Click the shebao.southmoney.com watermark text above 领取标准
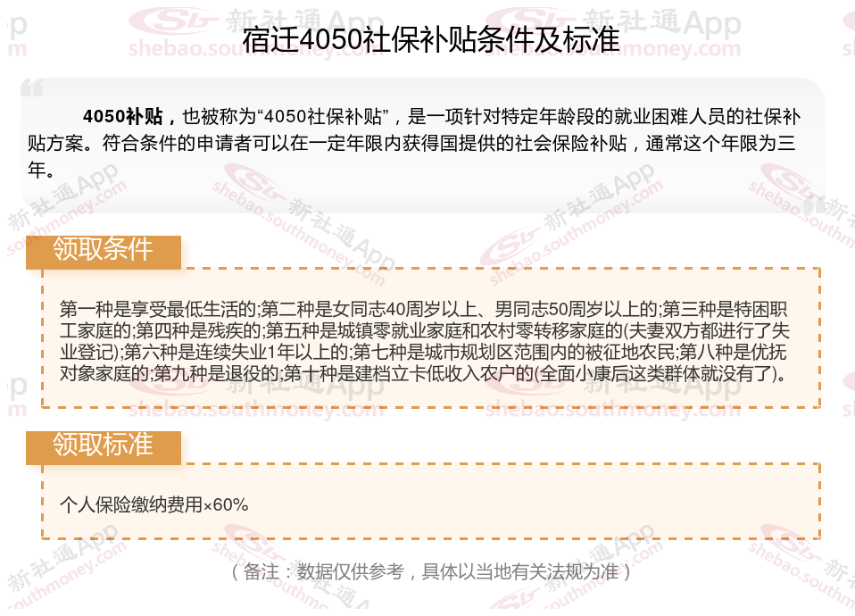Image resolution: width=855 pixels, height=616 pixels. coord(256,411)
